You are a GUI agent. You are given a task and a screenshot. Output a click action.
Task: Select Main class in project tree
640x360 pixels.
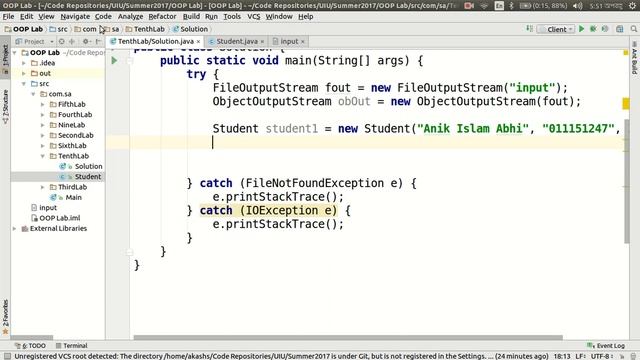point(73,198)
